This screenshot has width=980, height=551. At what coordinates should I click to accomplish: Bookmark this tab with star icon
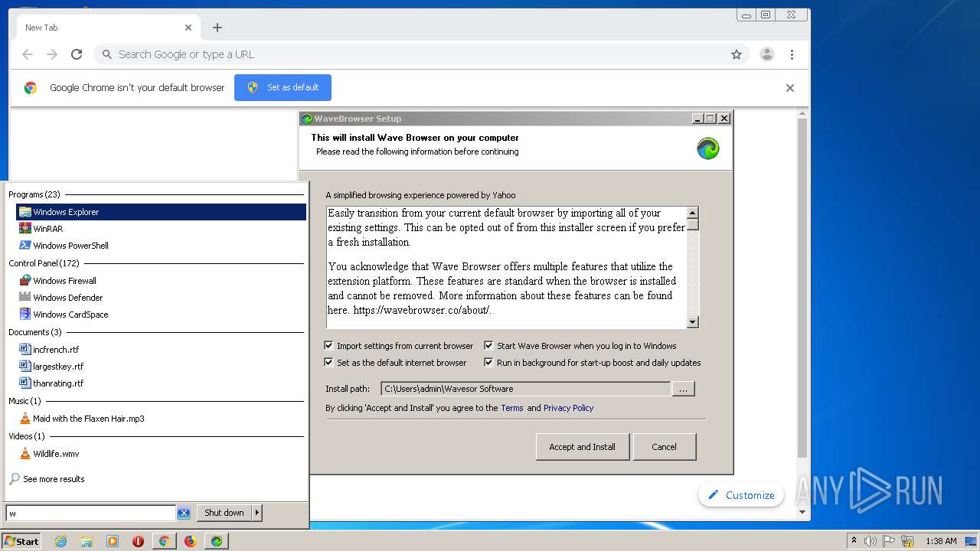point(737,54)
